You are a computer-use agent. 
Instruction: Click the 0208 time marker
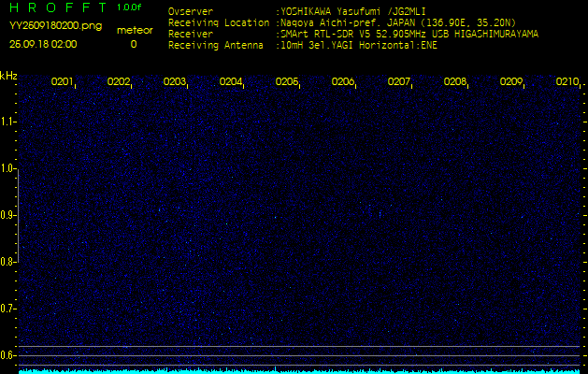454,81
